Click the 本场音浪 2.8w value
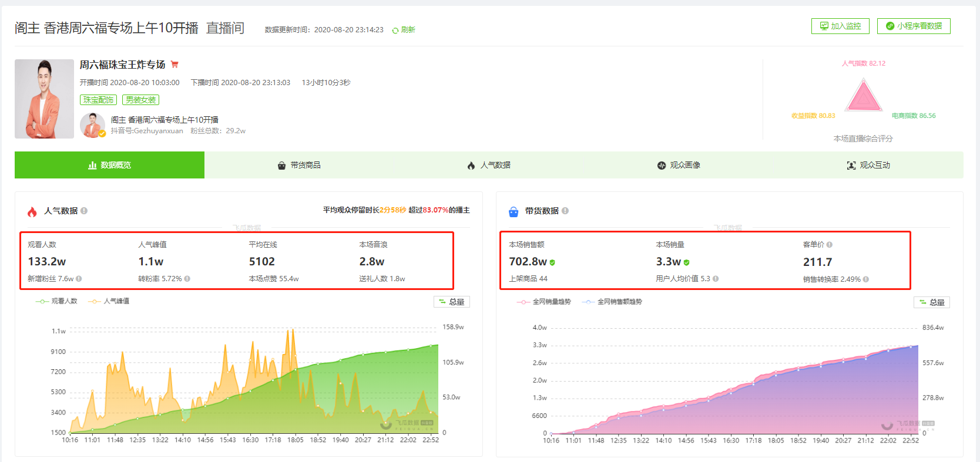Screen dimensions: 980x462 [x=372, y=262]
